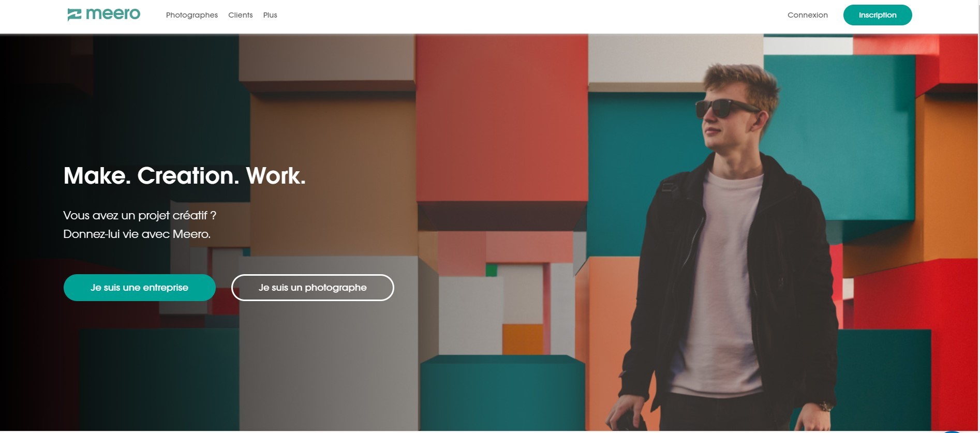Viewport: 980px width, 433px height.
Task: Click the Inscription sign-up button
Action: [x=878, y=15]
